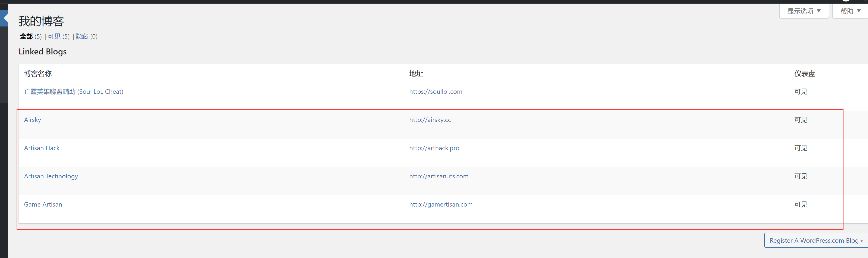This screenshot has width=868, height=258.
Task: Open the Artisan Technology blog link
Action: (x=51, y=176)
